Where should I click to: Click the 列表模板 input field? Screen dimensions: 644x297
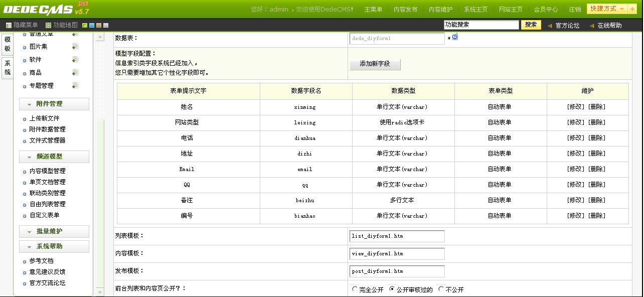coord(397,236)
